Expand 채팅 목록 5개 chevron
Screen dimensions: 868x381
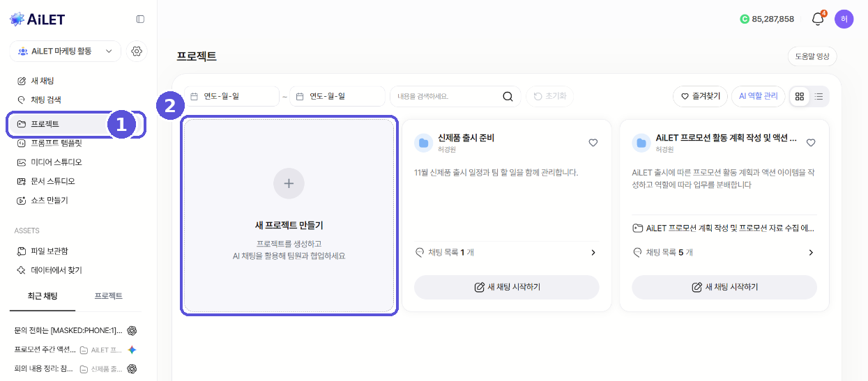pos(811,252)
